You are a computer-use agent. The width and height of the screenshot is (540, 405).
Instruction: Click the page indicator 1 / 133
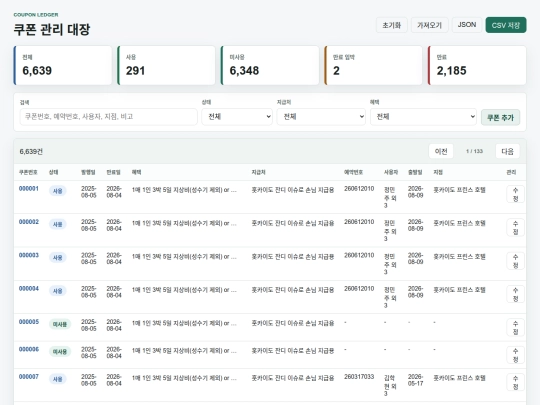[474, 151]
